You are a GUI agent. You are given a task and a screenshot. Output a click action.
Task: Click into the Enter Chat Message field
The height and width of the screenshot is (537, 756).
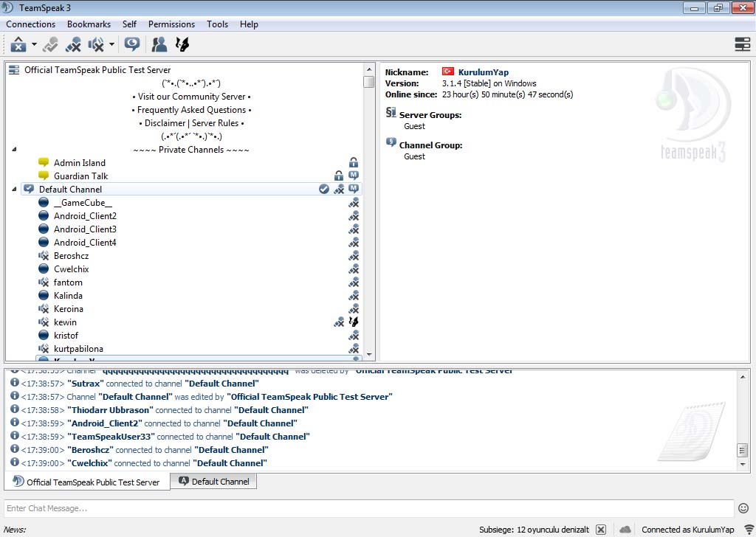(x=369, y=508)
